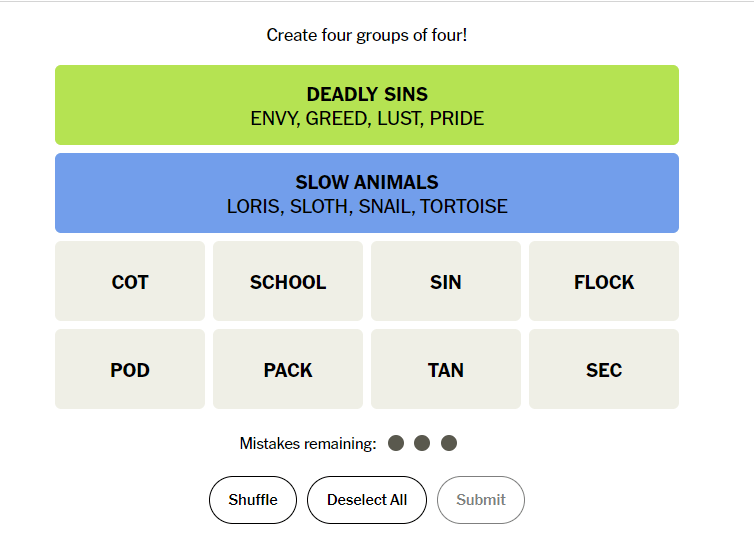Click the first mistakes remaining dot
Screen dimensions: 754x553
tap(396, 443)
